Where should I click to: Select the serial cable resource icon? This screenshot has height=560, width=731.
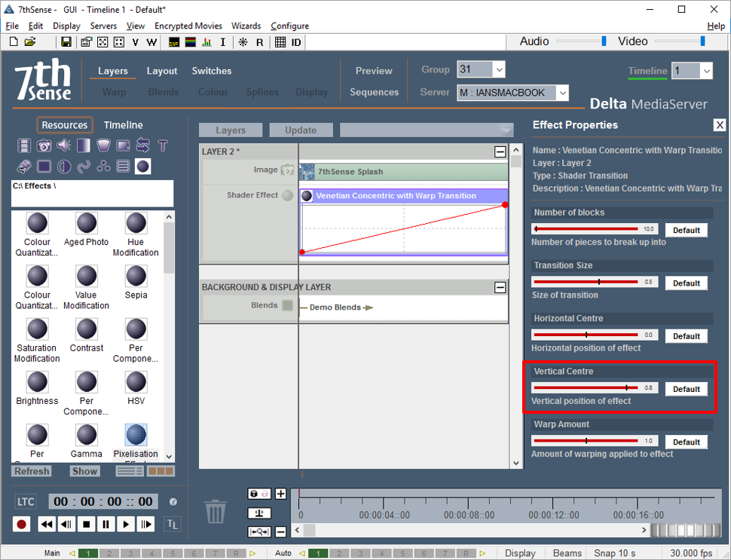pyautogui.click(x=24, y=167)
